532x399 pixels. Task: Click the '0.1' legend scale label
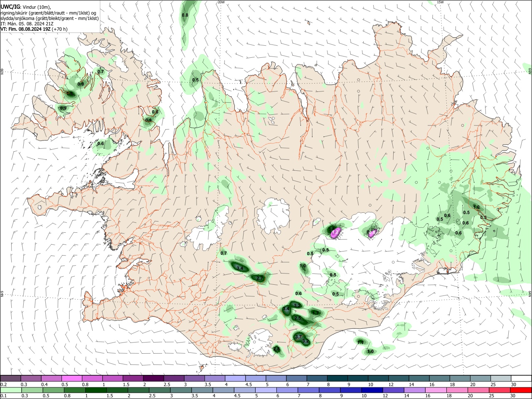4,396
